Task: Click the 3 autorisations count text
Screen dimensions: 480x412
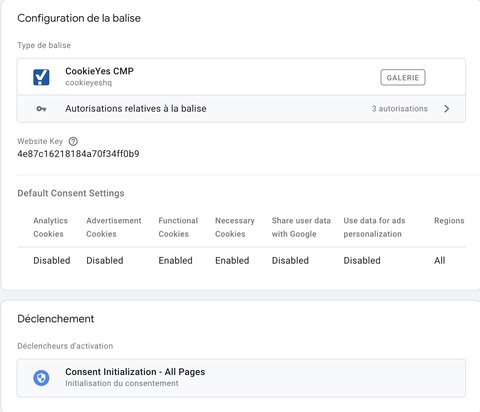Action: [400, 109]
